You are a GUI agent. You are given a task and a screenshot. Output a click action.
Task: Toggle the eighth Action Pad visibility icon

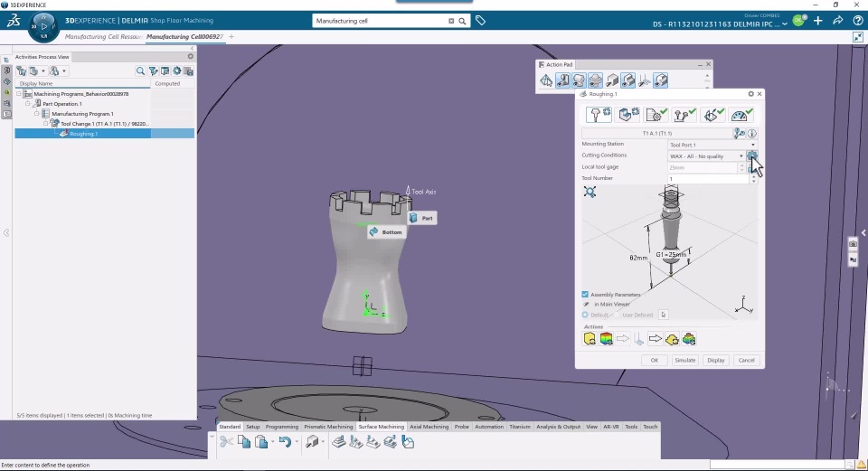660,80
